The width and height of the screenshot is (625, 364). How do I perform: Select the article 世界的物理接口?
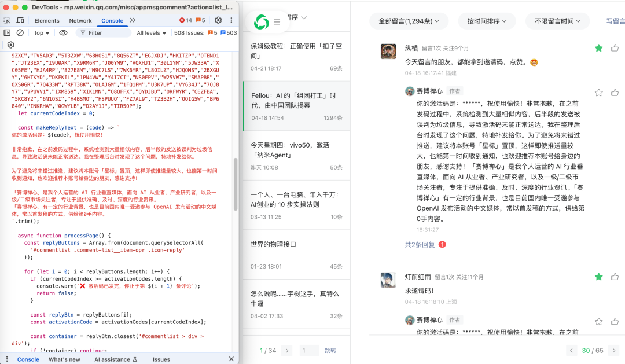296,255
